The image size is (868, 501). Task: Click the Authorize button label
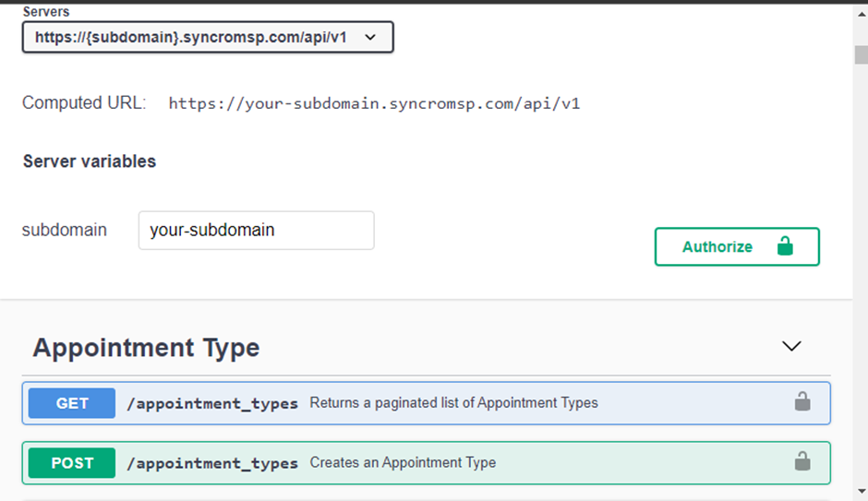[x=717, y=246]
